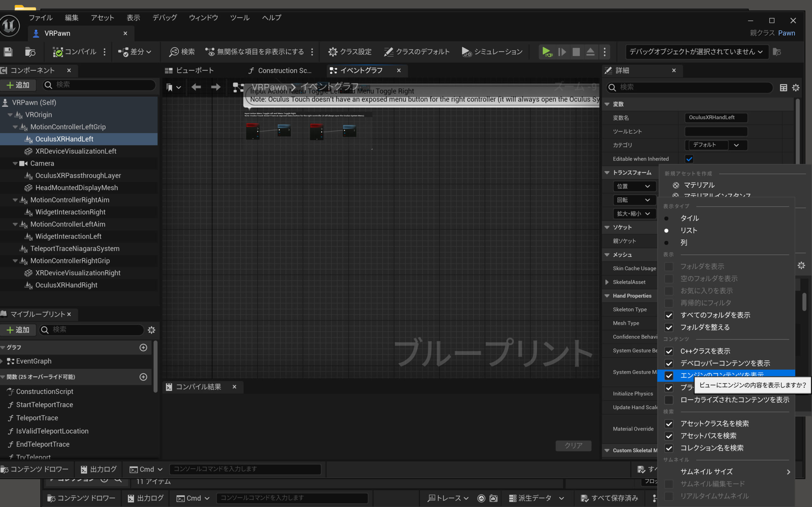Viewport: 812px width, 507px height.
Task: Click the graph navigate-back arrow
Action: 196,87
